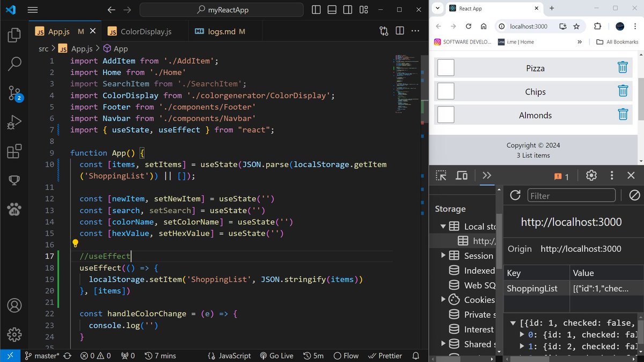The width and height of the screenshot is (644, 362).
Task: Open Manage gear in VS Code activity bar
Action: [14, 334]
